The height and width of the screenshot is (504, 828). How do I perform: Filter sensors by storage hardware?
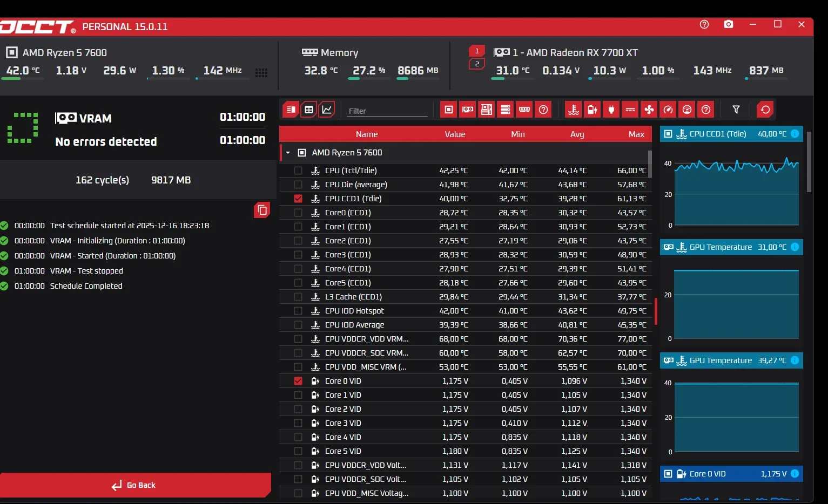506,110
